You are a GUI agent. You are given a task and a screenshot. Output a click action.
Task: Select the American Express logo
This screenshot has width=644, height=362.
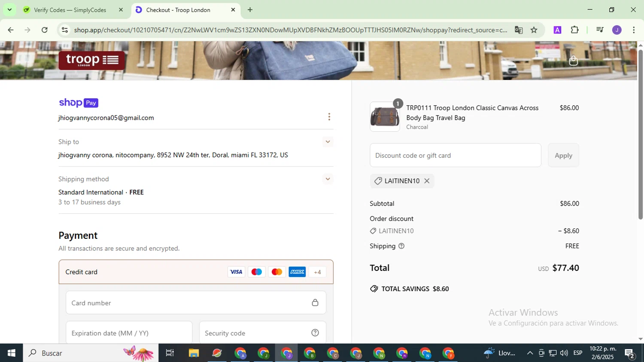[297, 272]
